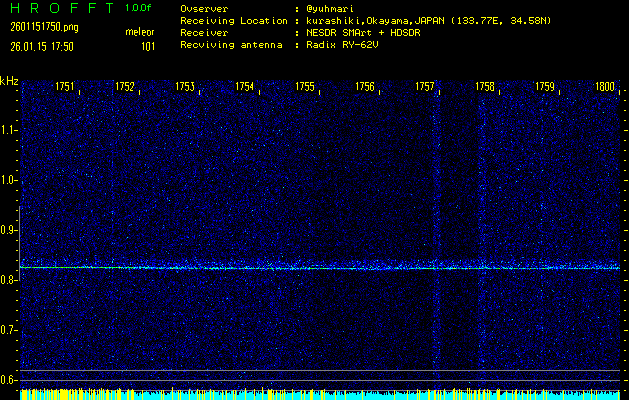Click the 26.01.15 17:50 timestamp
The image size is (629, 400).
(x=42, y=47)
